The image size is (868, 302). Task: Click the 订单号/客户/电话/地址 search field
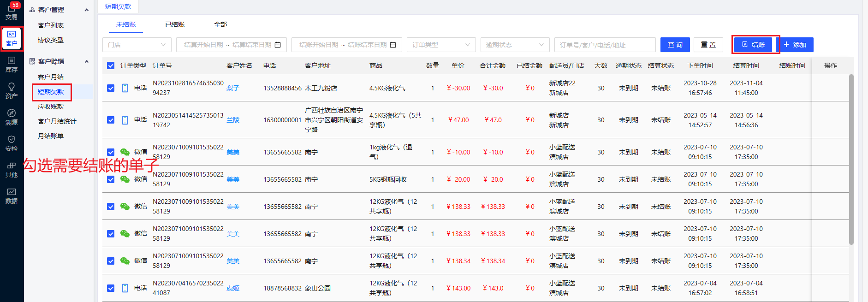[x=605, y=45]
